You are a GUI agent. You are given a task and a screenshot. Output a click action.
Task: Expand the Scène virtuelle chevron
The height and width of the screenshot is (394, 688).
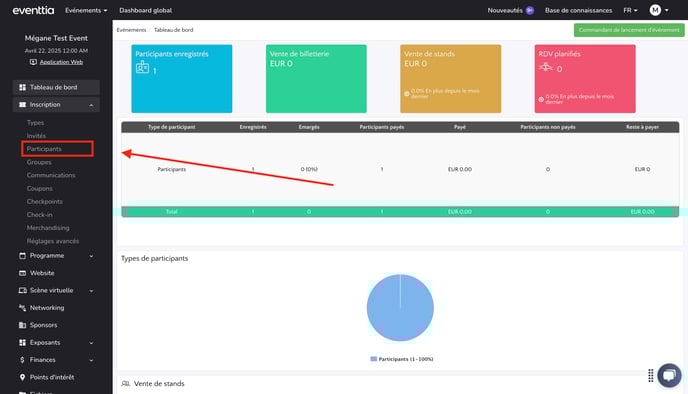pos(91,290)
